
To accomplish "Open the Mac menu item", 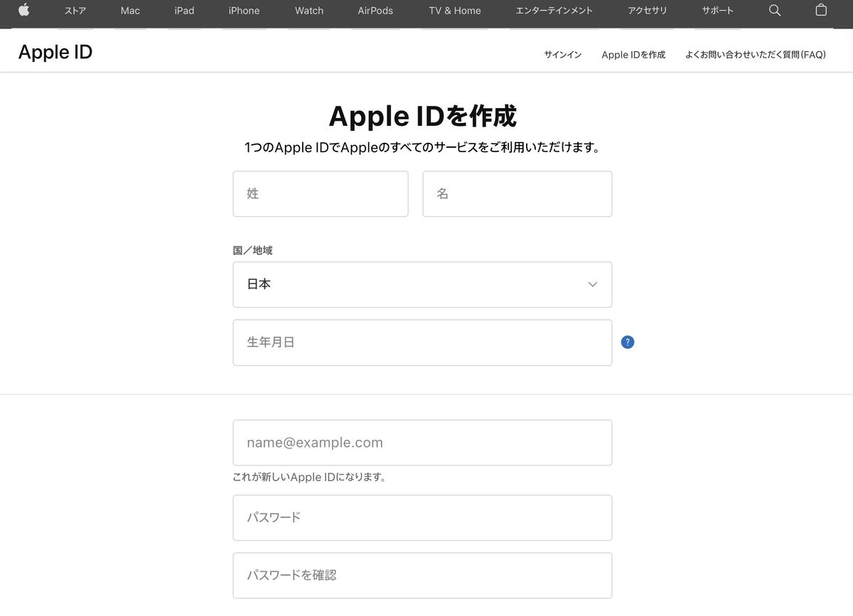I will coord(130,11).
